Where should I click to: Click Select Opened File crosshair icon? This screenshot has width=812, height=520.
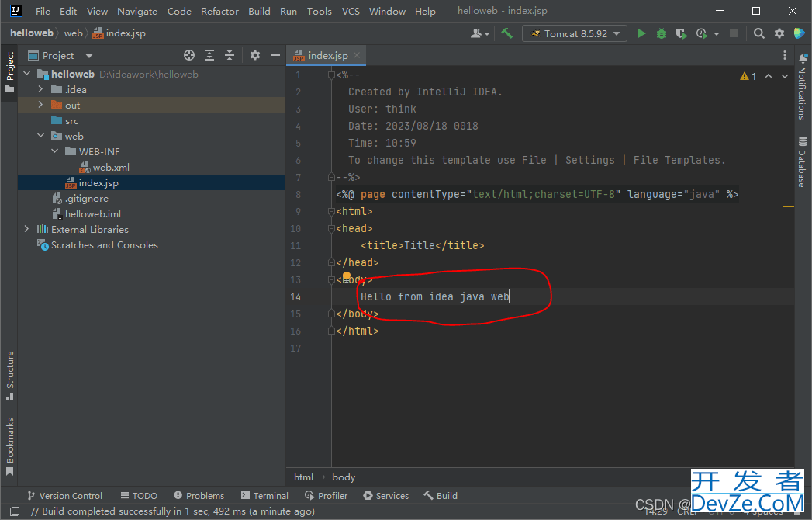[x=189, y=55]
